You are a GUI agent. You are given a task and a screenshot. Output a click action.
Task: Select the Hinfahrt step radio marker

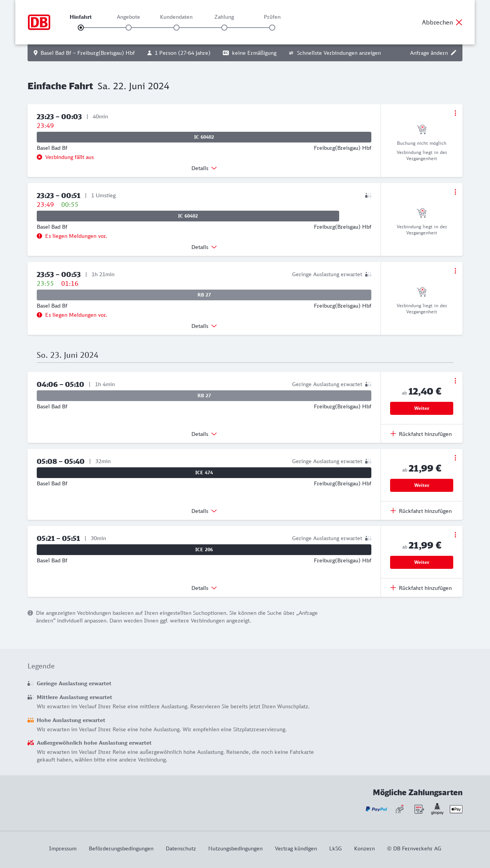coord(81,28)
